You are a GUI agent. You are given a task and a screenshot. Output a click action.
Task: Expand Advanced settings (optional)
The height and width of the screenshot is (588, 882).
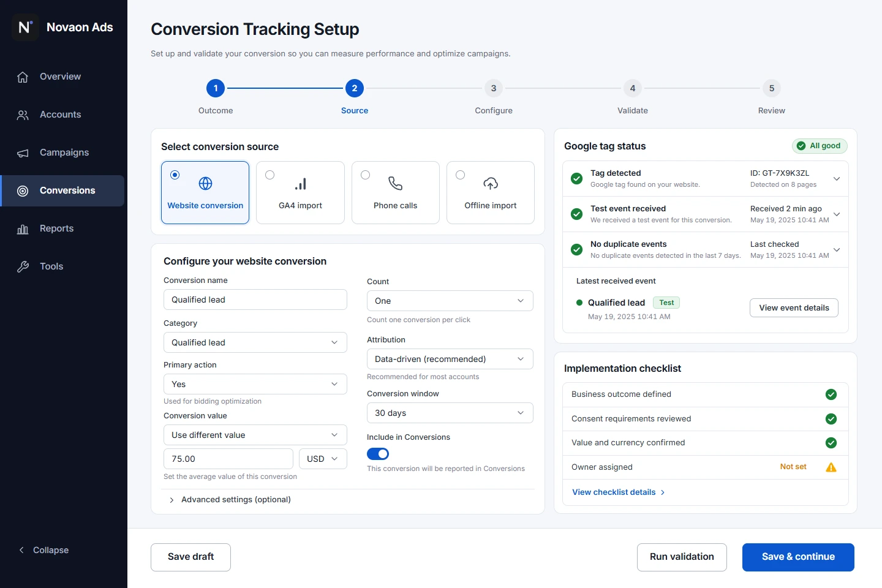pos(230,500)
